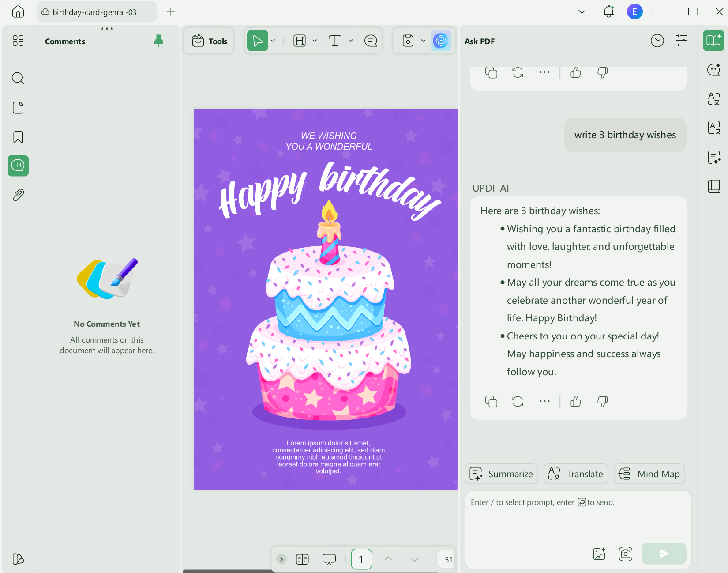Dislike the birthday wishes response
Screen dimensions: 728x573
602,401
